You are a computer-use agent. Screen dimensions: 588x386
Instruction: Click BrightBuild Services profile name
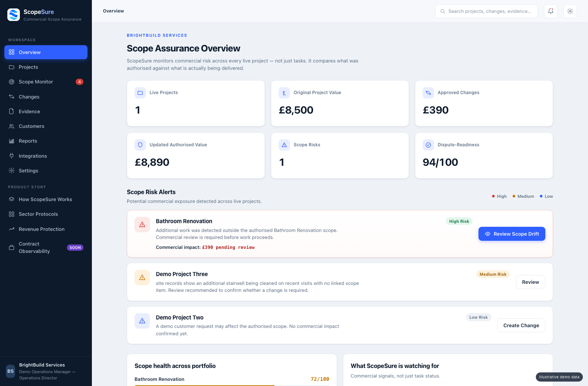[x=42, y=365]
